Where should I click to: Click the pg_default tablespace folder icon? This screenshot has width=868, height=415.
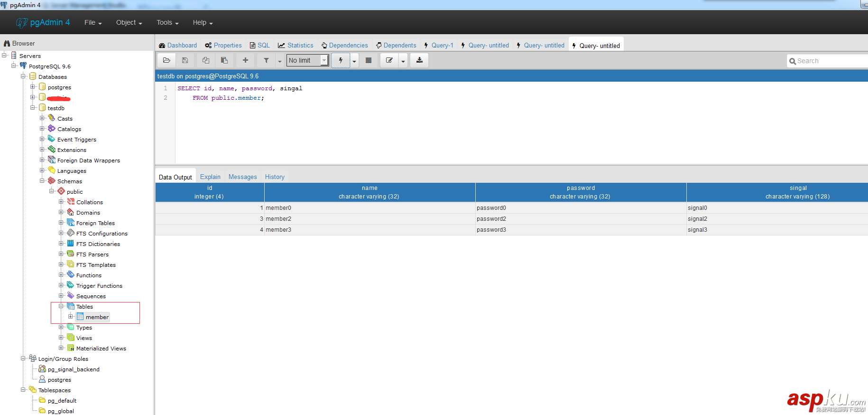[x=42, y=400]
